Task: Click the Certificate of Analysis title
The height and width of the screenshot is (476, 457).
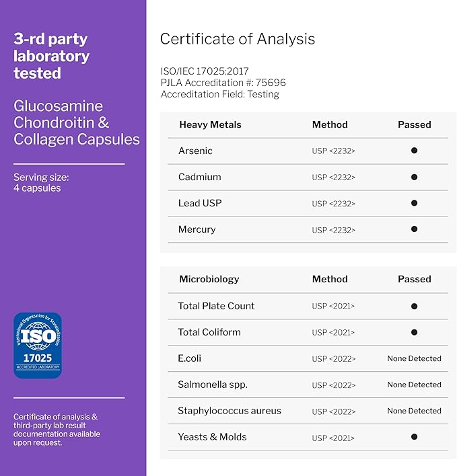Action: coord(237,39)
